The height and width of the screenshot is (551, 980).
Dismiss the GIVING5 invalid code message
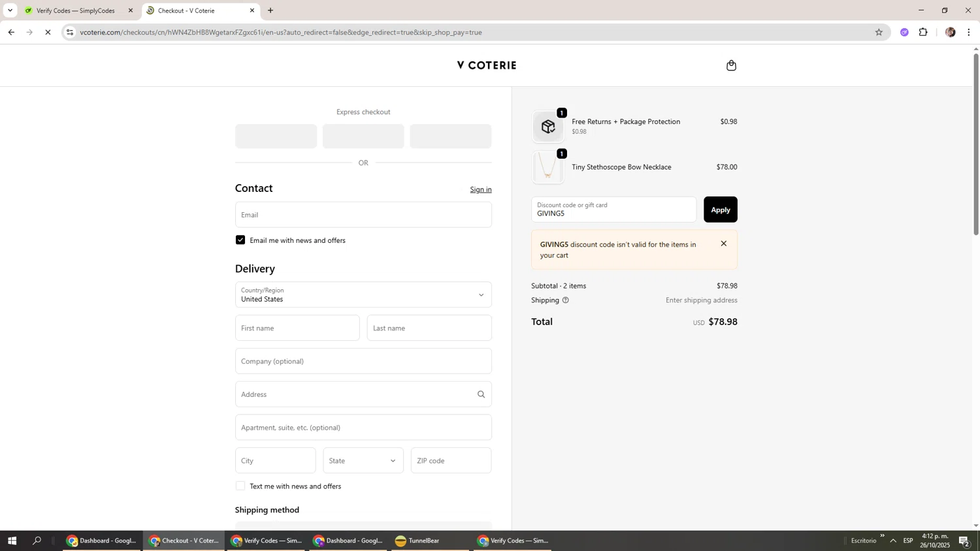(x=723, y=244)
